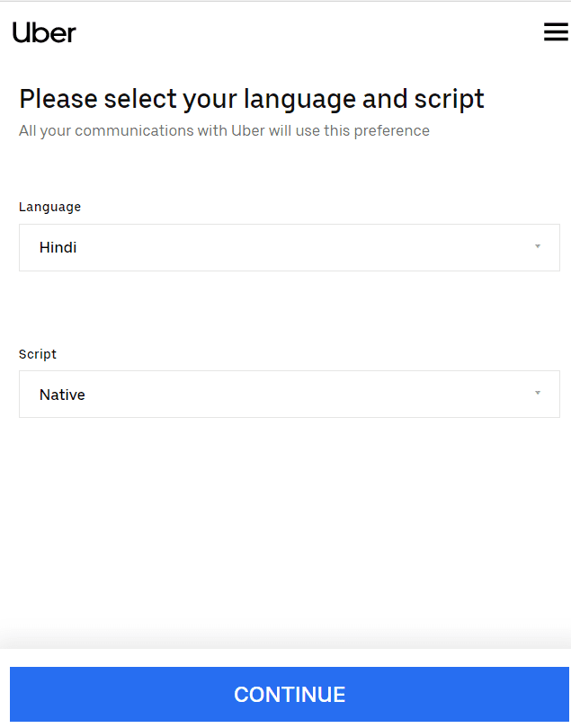Click the 'All your communications with Uber' subtitle
The height and width of the screenshot is (728, 571).
tap(224, 131)
